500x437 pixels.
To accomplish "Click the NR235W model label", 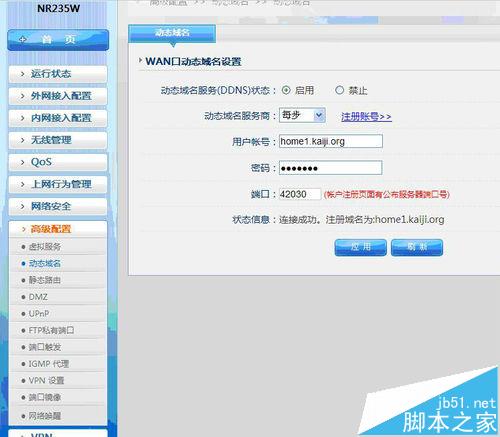I will (x=59, y=8).
